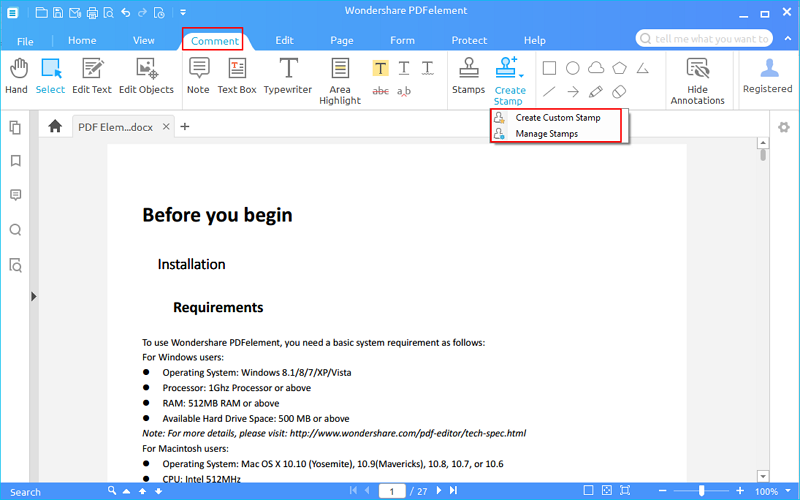The height and width of the screenshot is (500, 800).
Task: Draw a straight line
Action: [549, 92]
